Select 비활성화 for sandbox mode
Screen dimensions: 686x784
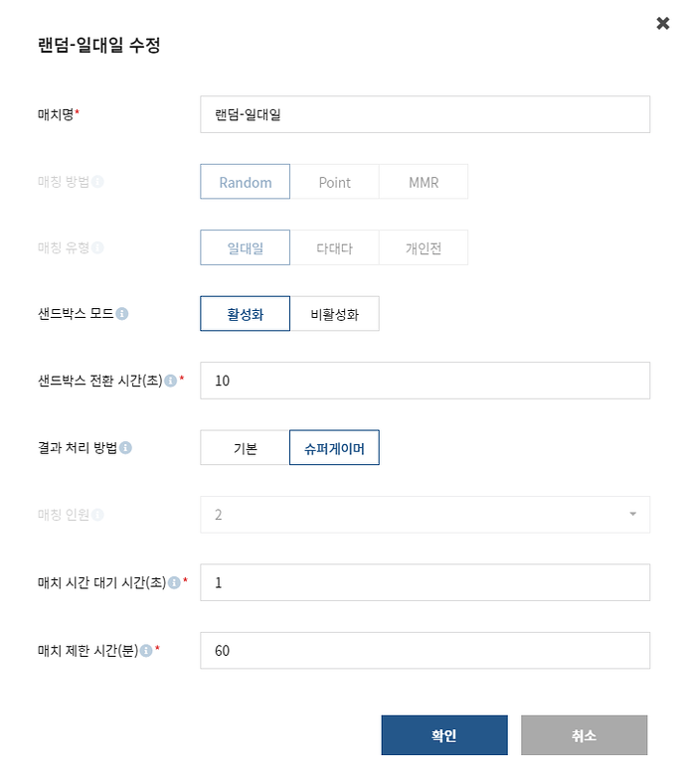335,313
